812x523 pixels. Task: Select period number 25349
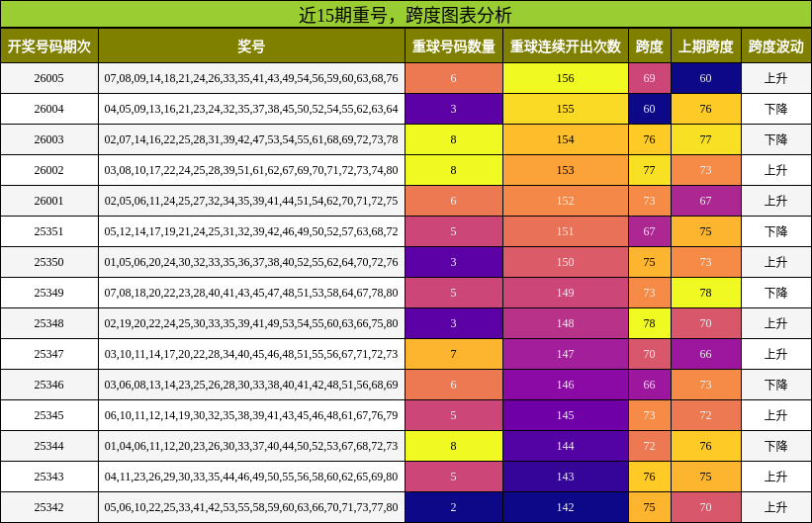49,293
